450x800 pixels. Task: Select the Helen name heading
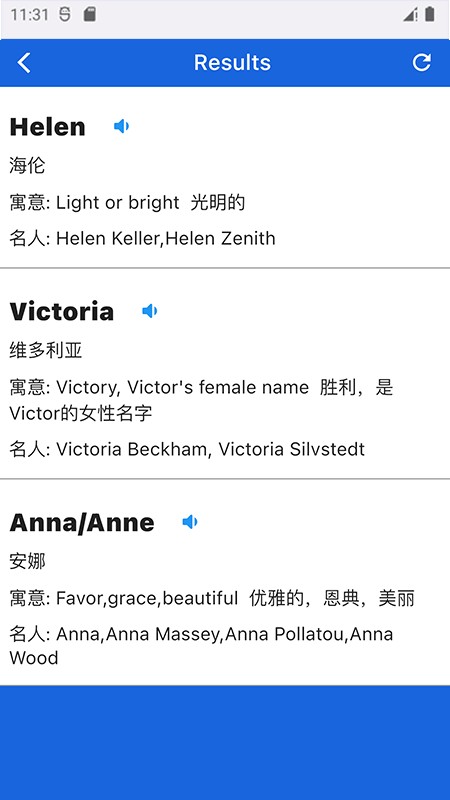(47, 127)
